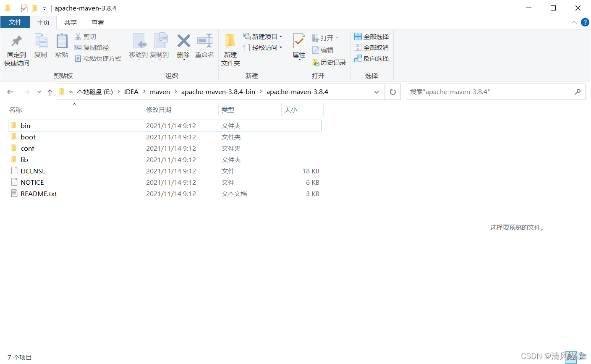Click the title bar properties checkmark icon
591x364 pixels.
click(x=24, y=8)
